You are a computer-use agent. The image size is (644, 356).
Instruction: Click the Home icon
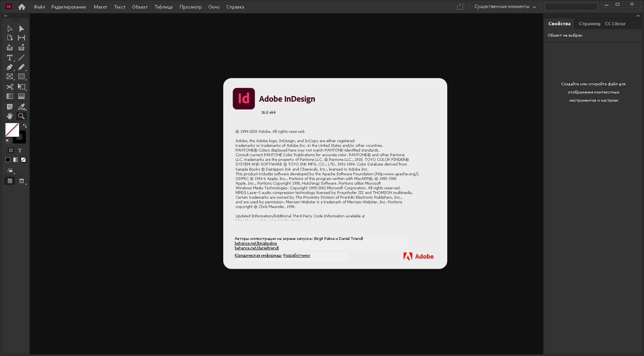(22, 7)
